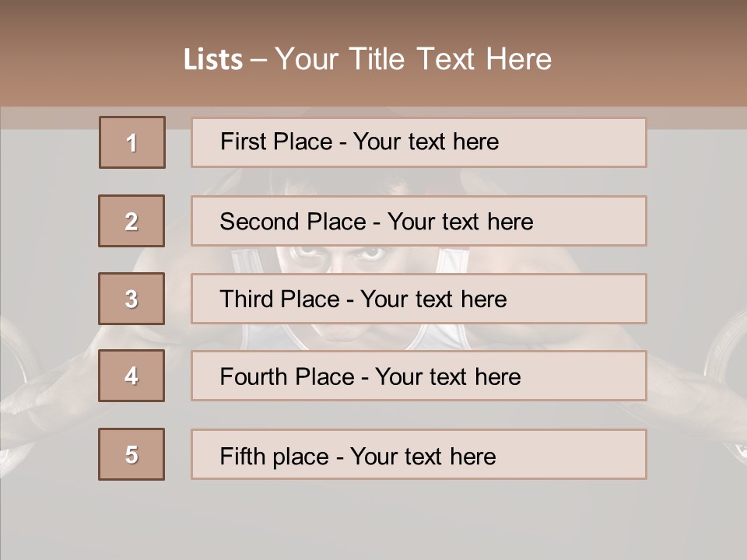Click the number 1 box
The height and width of the screenshot is (560, 747).
point(132,142)
